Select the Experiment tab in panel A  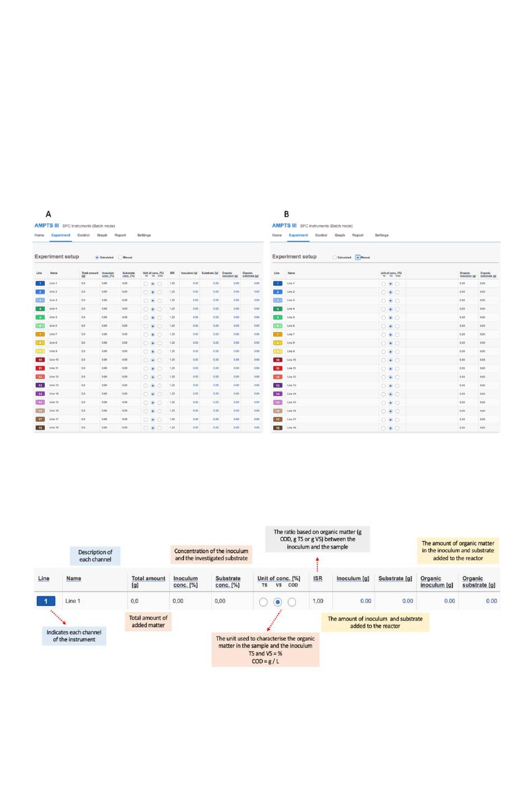pos(61,235)
